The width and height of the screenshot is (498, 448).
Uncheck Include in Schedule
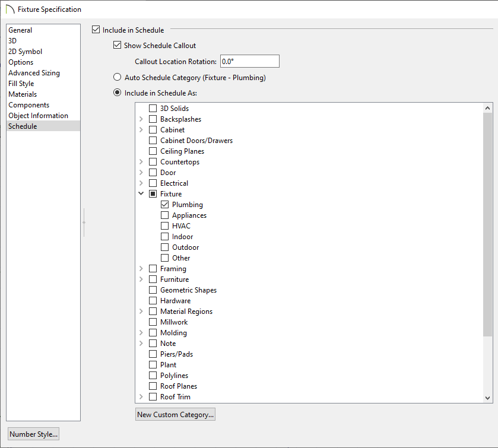pos(96,30)
